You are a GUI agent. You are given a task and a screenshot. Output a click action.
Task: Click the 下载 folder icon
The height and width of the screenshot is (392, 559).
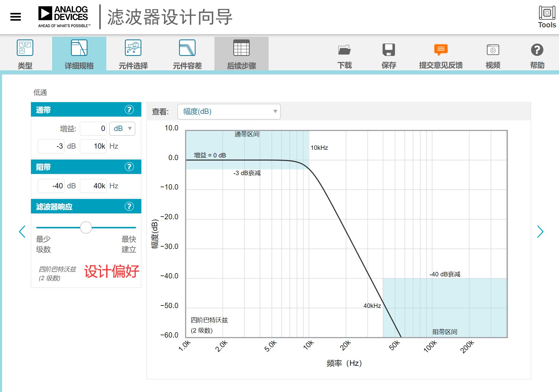pos(344,50)
